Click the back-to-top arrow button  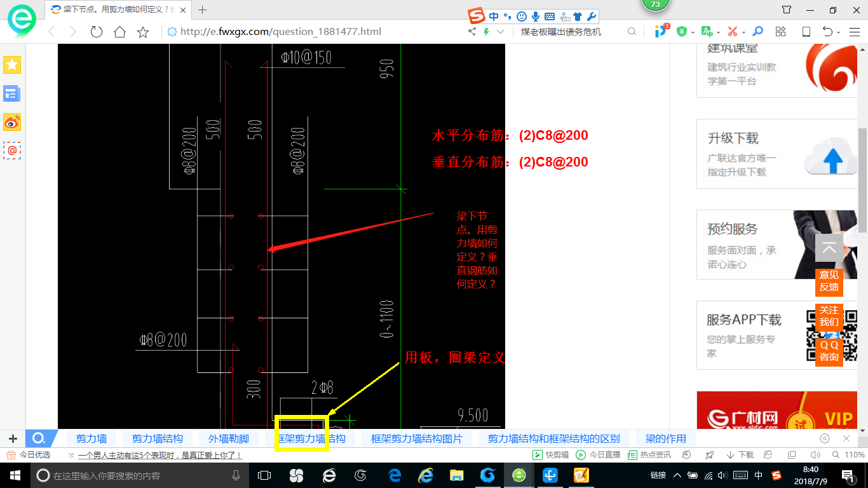(829, 248)
